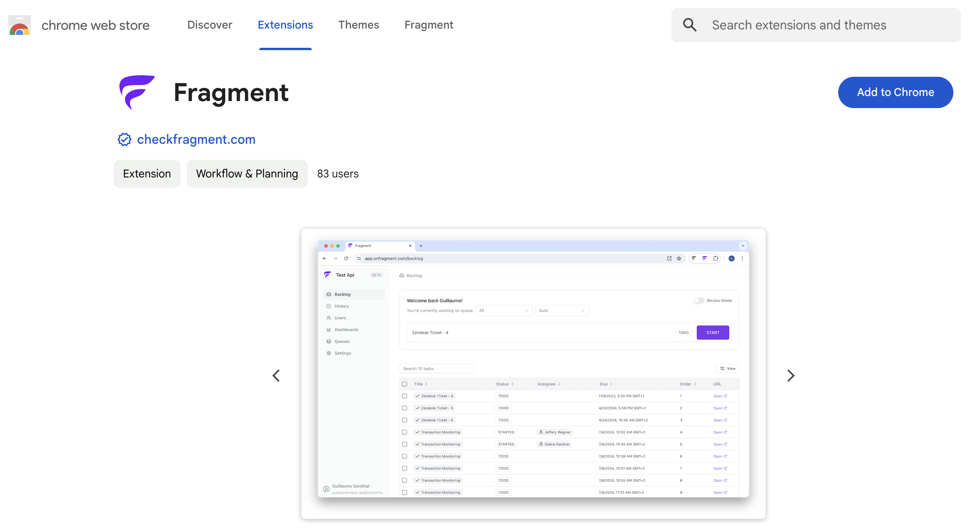Screen dimensions: 980x528
Task: Sort by Due column in preview
Action: tap(606, 384)
